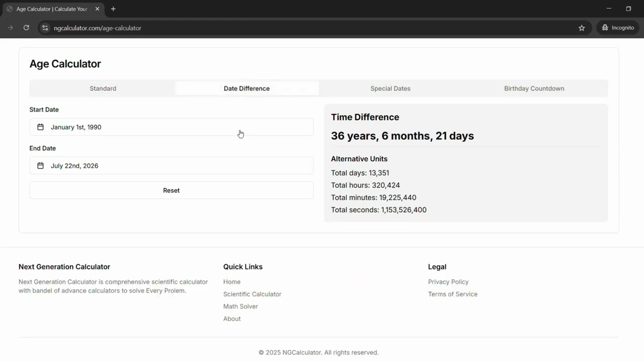This screenshot has height=362, width=644.
Task: Open a new tab with the plus icon
Action: click(x=113, y=9)
